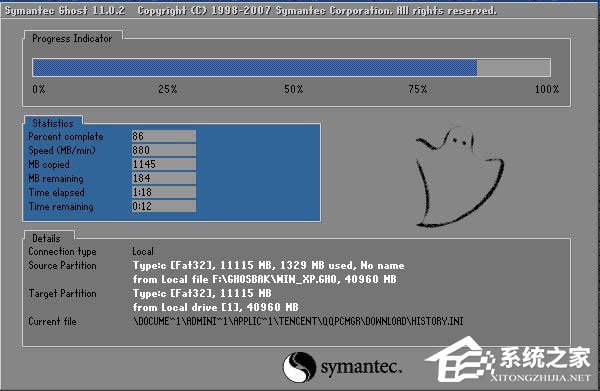The width and height of the screenshot is (600, 391).
Task: Click the 100% progress scale mark
Action: (547, 89)
